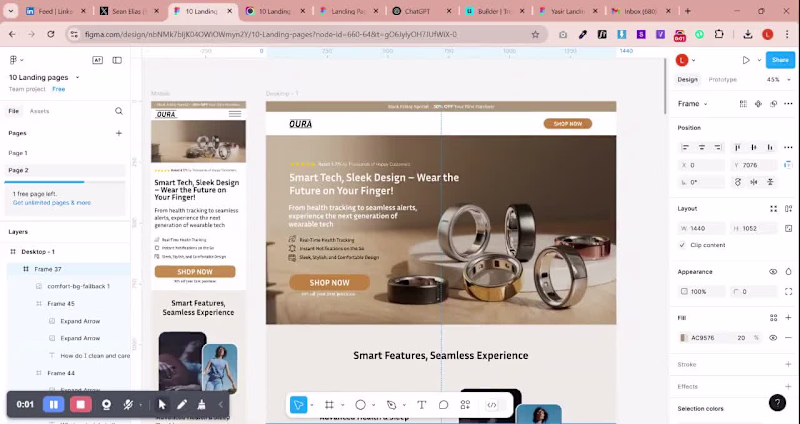Open browser tab search dropdown
The width and height of the screenshot is (800, 424).
(x=10, y=11)
